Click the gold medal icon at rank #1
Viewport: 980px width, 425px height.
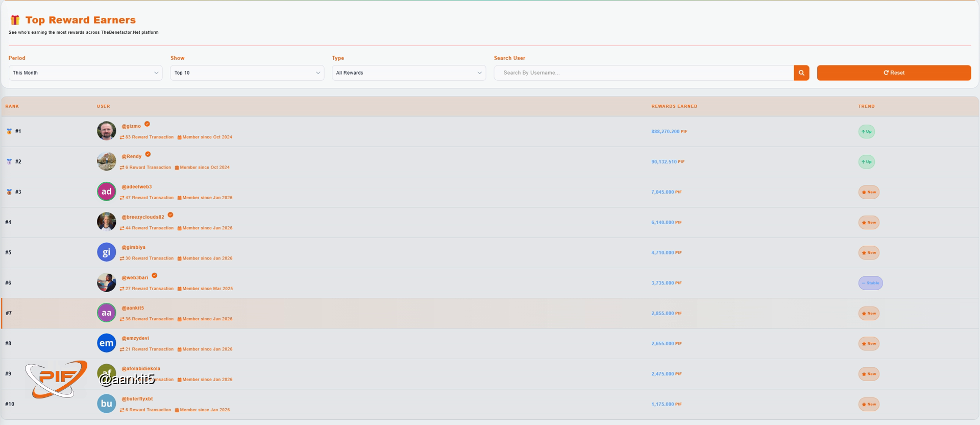9,131
